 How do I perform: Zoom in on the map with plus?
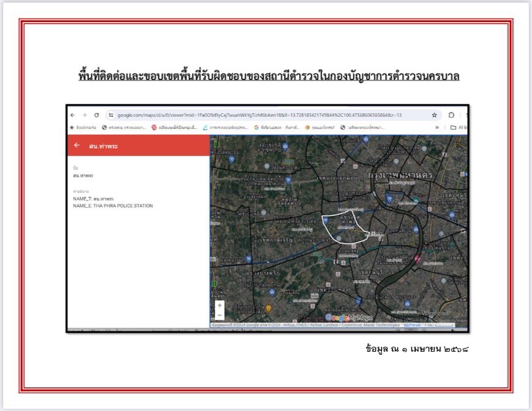point(220,305)
